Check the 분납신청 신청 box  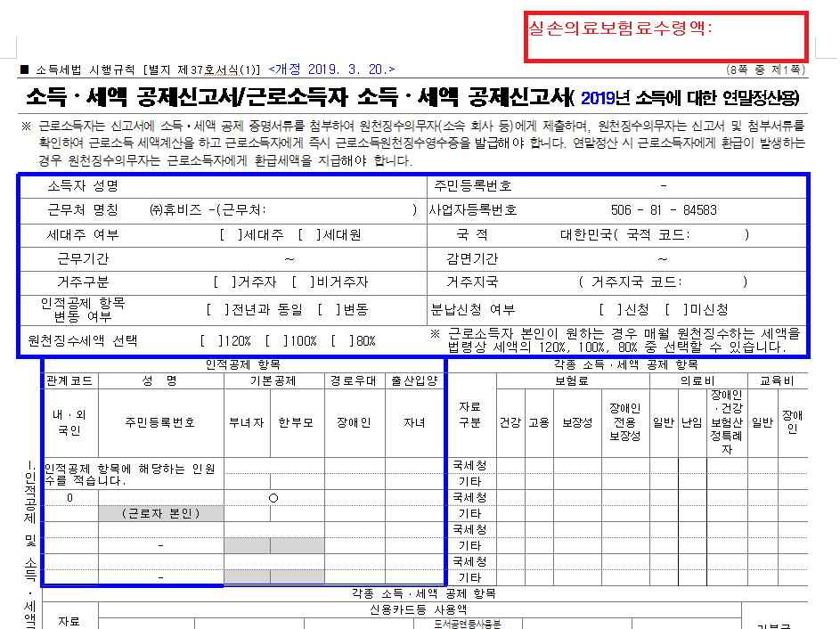pyautogui.click(x=610, y=310)
